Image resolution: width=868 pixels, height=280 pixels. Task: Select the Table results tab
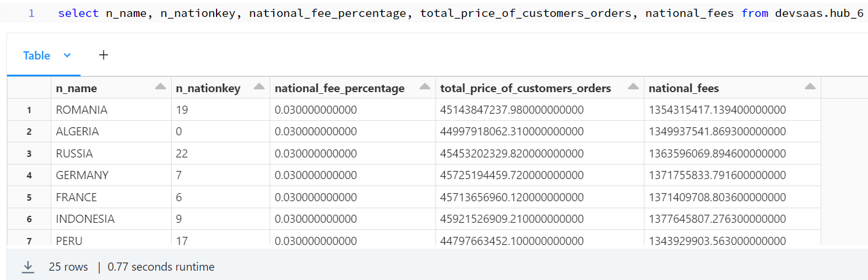pyautogui.click(x=37, y=55)
